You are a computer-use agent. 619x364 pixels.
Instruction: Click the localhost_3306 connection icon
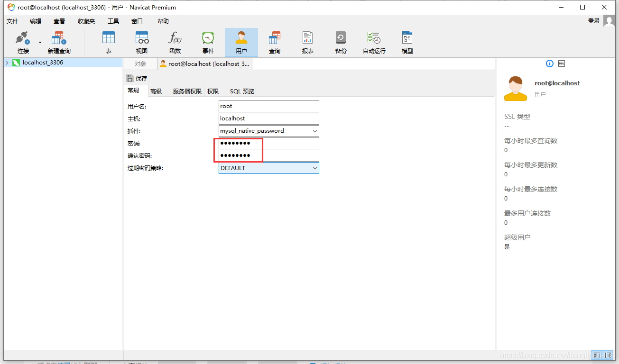click(16, 63)
